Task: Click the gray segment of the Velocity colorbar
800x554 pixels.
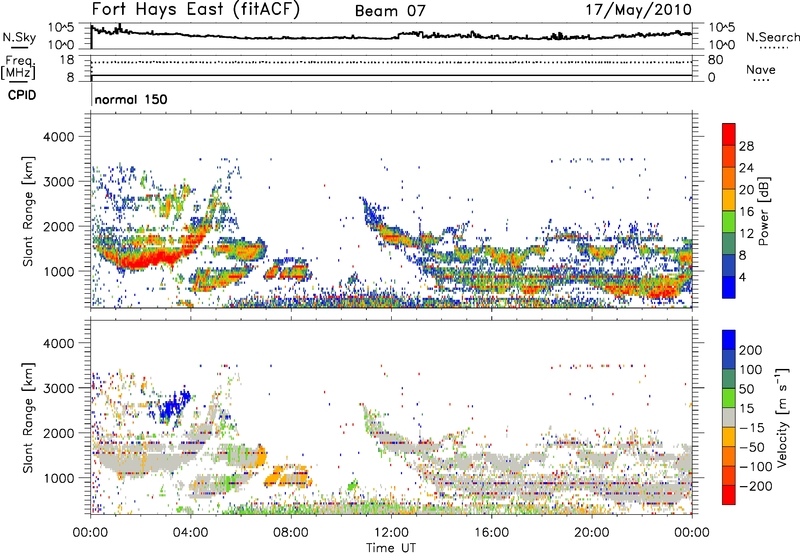Action: click(729, 417)
